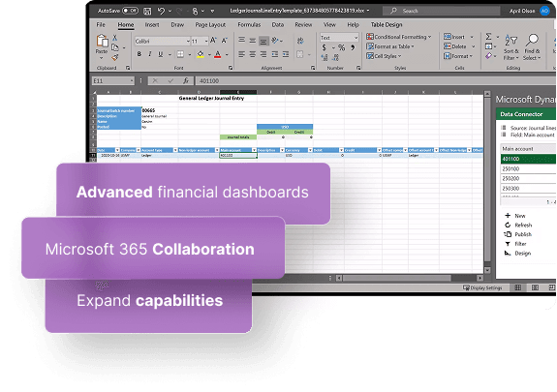Click the Underline icon
Viewport: 557px width, 392px height.
click(x=161, y=54)
